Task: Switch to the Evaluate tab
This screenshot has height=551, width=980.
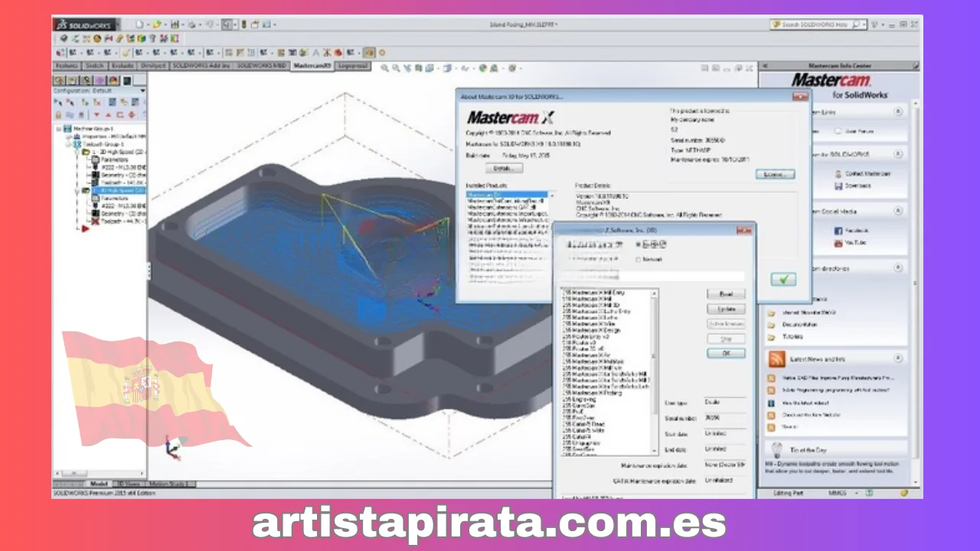Action: click(122, 66)
